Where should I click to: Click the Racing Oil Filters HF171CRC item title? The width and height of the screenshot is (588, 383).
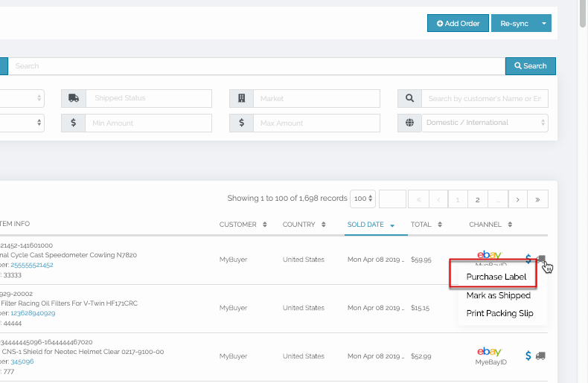tap(69, 303)
